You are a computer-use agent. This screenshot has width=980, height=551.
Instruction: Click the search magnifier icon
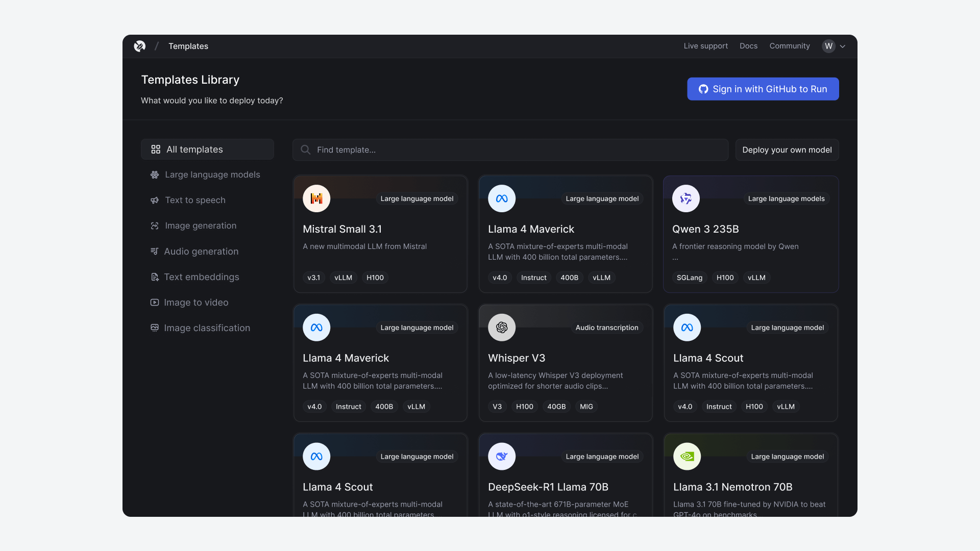306,150
